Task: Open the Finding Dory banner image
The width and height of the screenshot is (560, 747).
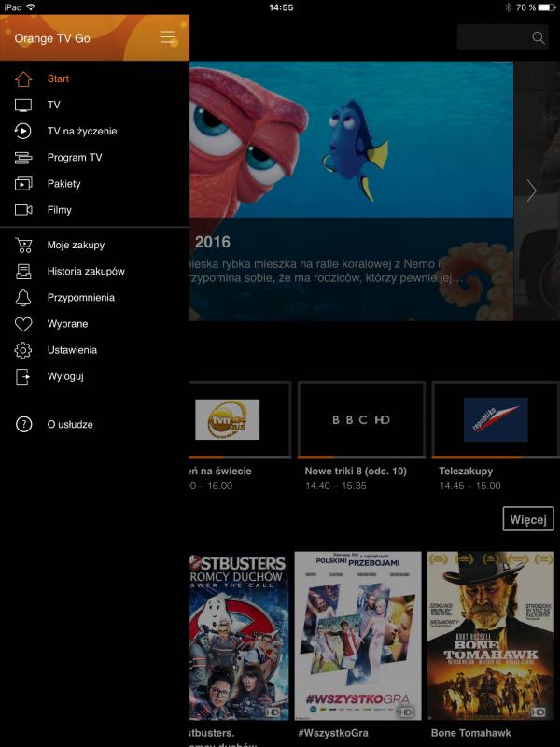Action: click(352, 190)
